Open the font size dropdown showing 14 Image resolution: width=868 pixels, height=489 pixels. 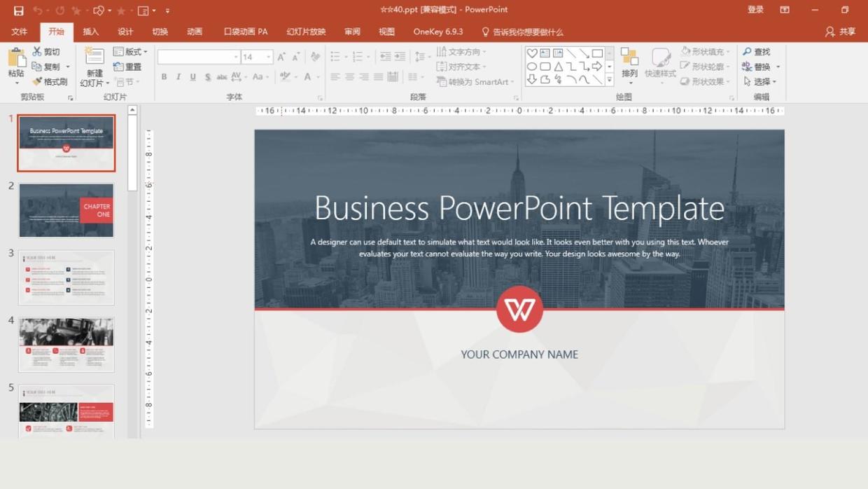click(x=268, y=57)
